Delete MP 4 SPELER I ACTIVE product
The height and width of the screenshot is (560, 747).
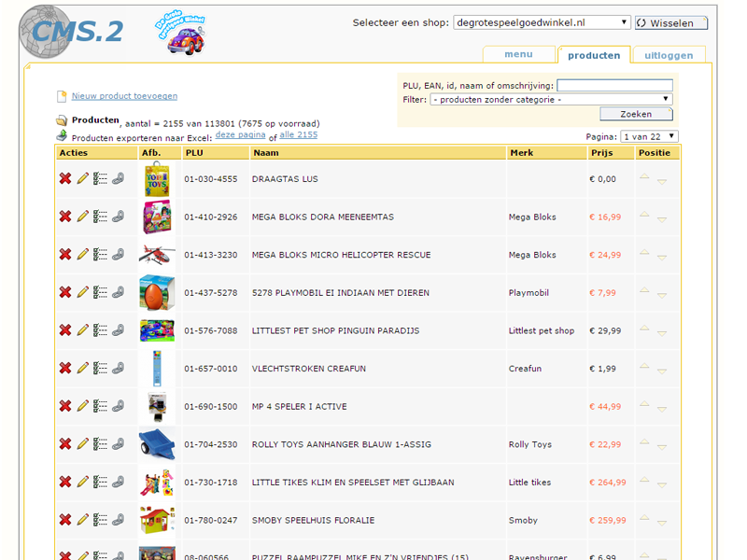(x=65, y=406)
